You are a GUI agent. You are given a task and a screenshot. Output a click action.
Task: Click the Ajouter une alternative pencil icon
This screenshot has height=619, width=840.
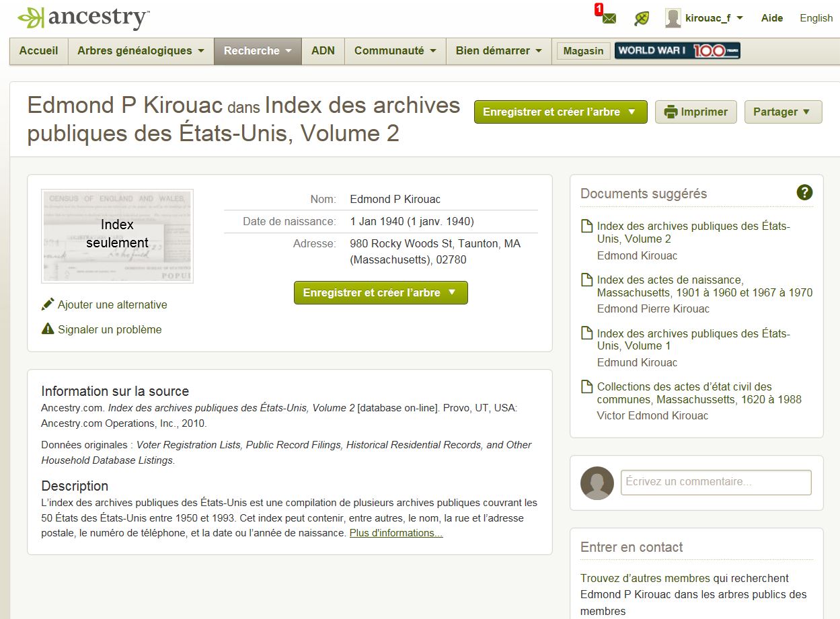click(x=48, y=304)
